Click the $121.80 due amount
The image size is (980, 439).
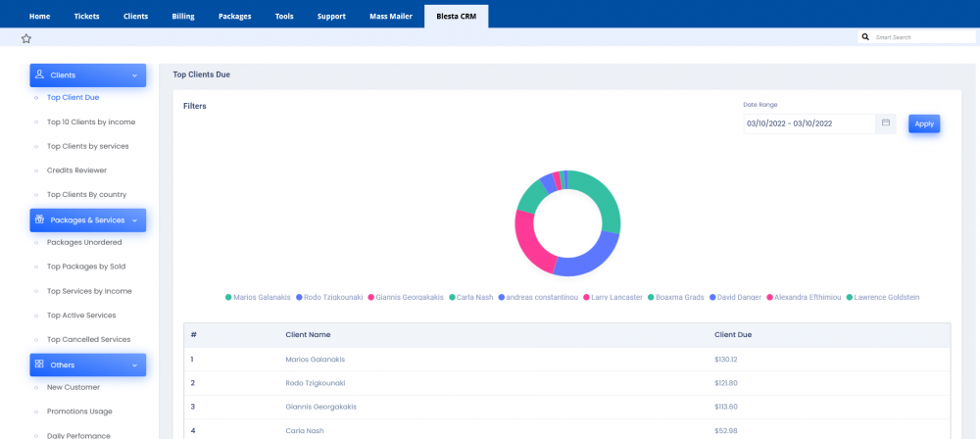pos(725,383)
